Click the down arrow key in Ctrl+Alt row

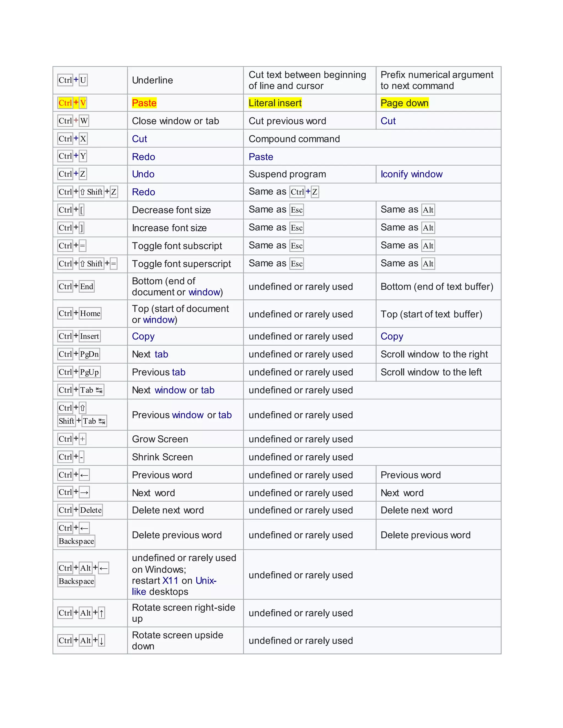click(102, 640)
